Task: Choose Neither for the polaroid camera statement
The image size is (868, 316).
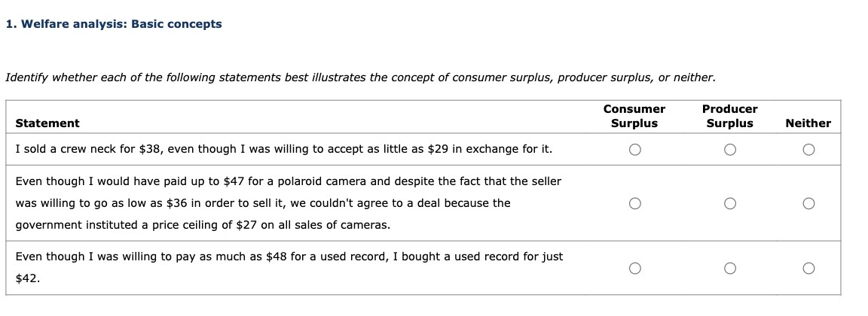Action: pyautogui.click(x=808, y=204)
